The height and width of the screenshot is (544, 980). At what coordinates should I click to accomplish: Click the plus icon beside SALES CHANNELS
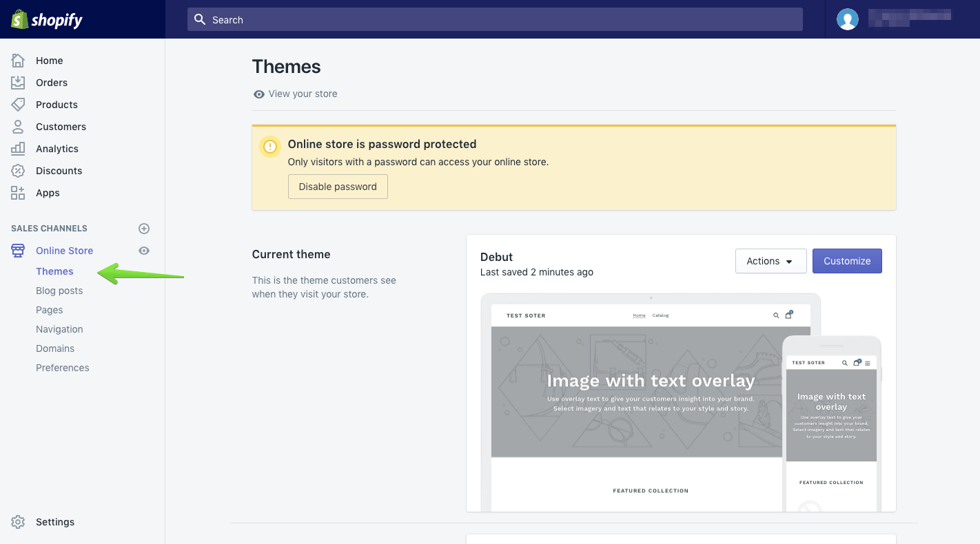pos(144,228)
